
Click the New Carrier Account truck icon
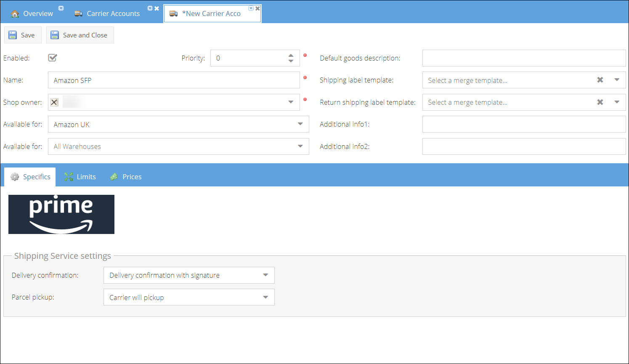click(x=173, y=14)
